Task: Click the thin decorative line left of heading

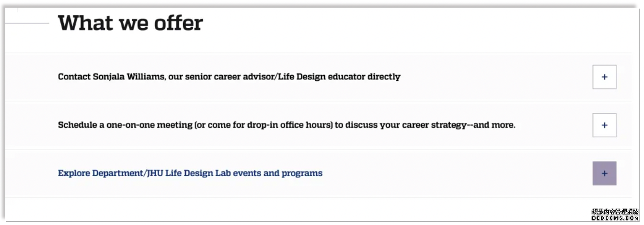Action: click(27, 23)
